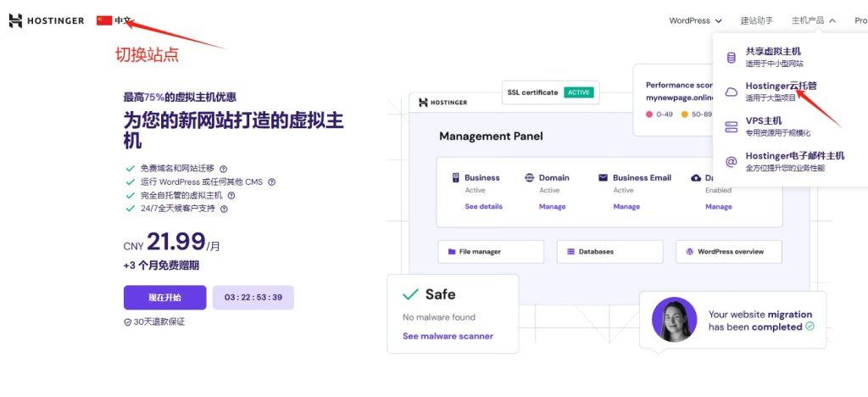Viewport: 868px width, 397px height.
Task: Choose VPS主机 from the dropdown
Action: point(764,120)
